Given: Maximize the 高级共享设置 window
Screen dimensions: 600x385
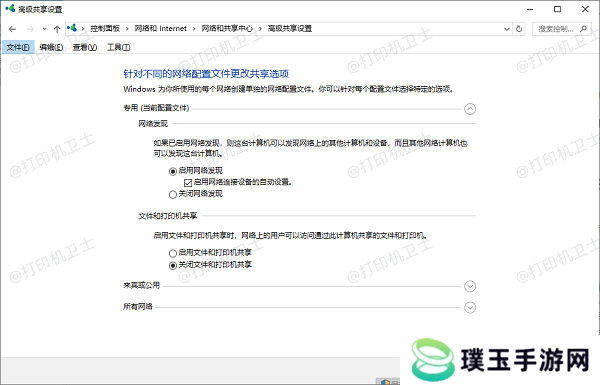Looking at the screenshot, I should click(558, 9).
